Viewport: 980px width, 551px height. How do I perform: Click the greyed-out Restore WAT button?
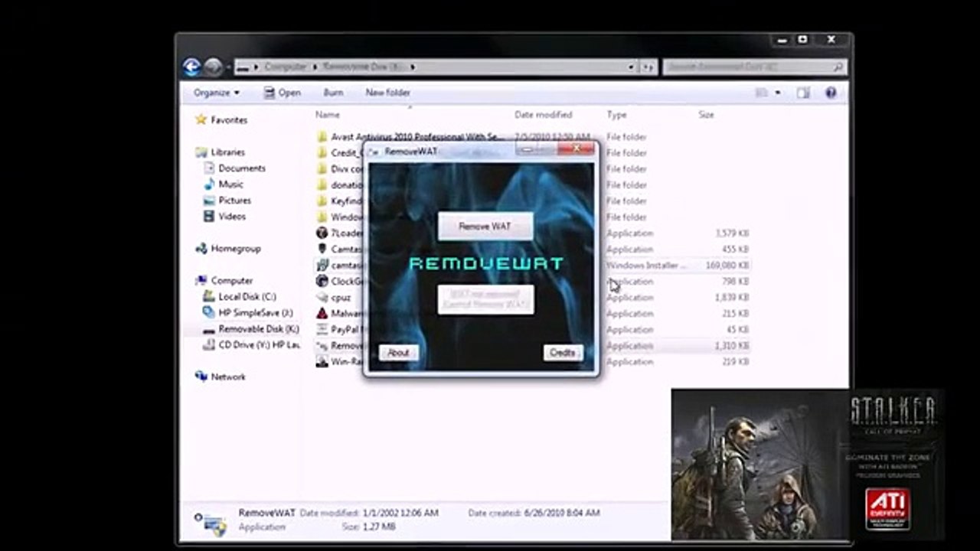[x=485, y=299]
